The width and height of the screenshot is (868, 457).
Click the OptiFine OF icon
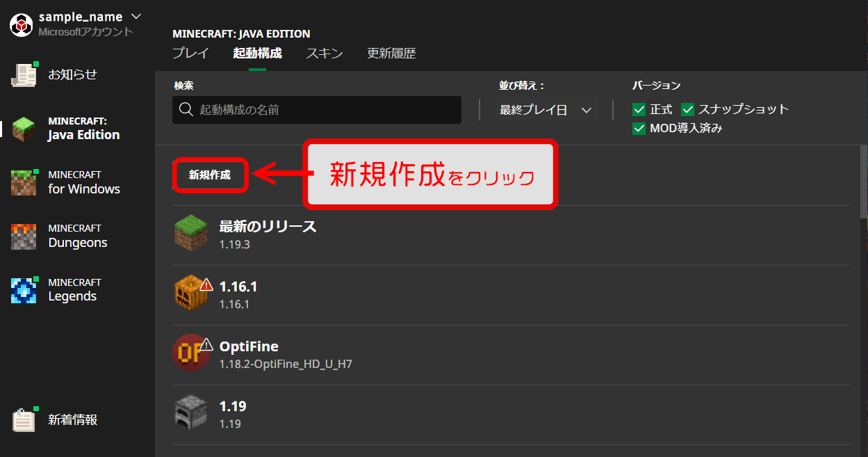(x=190, y=353)
